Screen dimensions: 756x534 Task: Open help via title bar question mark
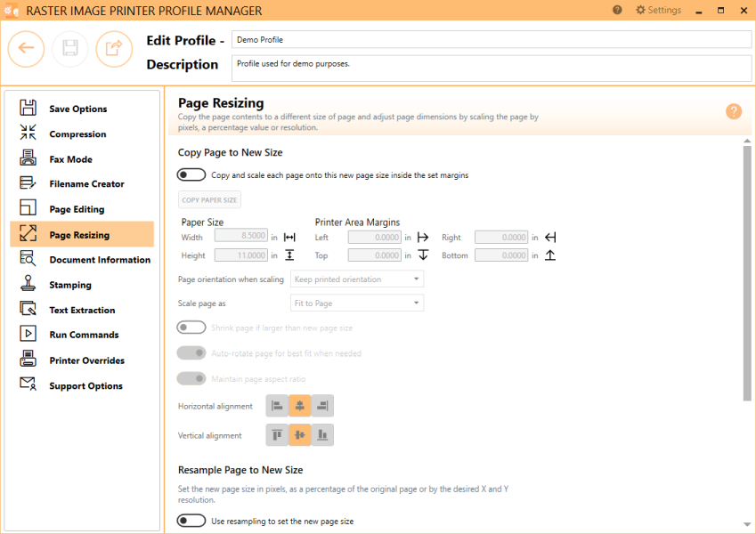(x=617, y=10)
